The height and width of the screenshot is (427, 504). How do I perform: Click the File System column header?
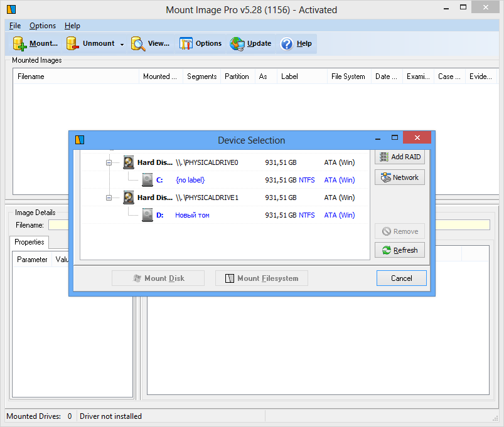click(x=349, y=76)
